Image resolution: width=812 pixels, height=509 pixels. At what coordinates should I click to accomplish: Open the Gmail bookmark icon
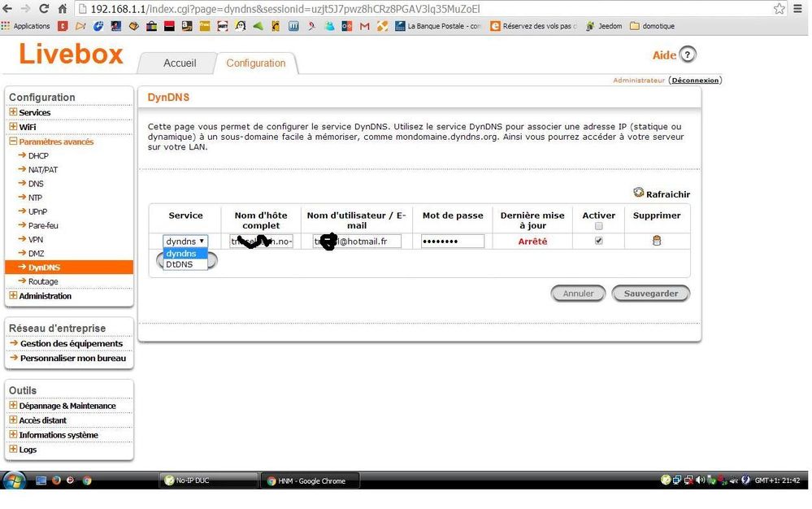(x=365, y=26)
